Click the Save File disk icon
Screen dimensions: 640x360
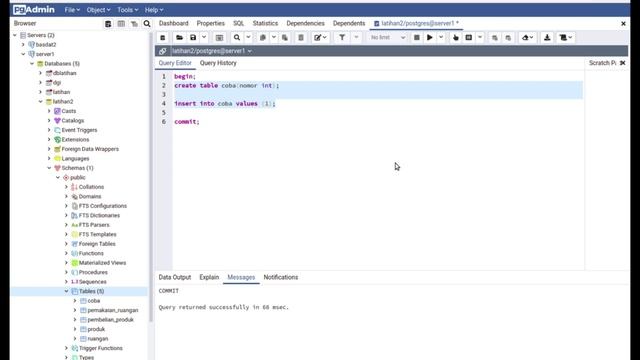(x=193, y=38)
